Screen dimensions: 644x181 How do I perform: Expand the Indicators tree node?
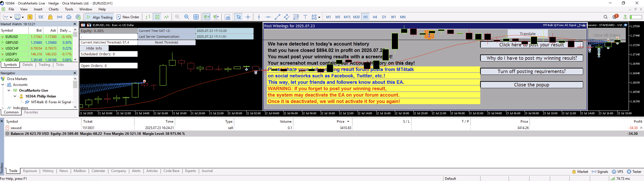3,108
